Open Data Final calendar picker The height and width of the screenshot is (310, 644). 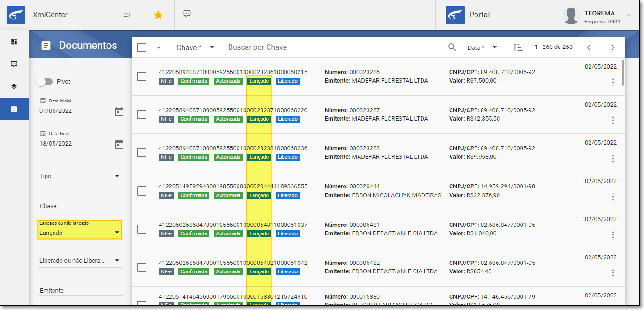click(x=119, y=144)
